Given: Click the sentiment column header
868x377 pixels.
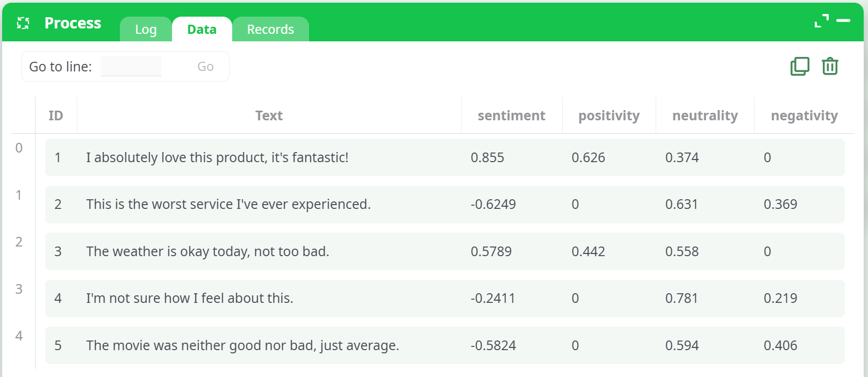Looking at the screenshot, I should 511,115.
